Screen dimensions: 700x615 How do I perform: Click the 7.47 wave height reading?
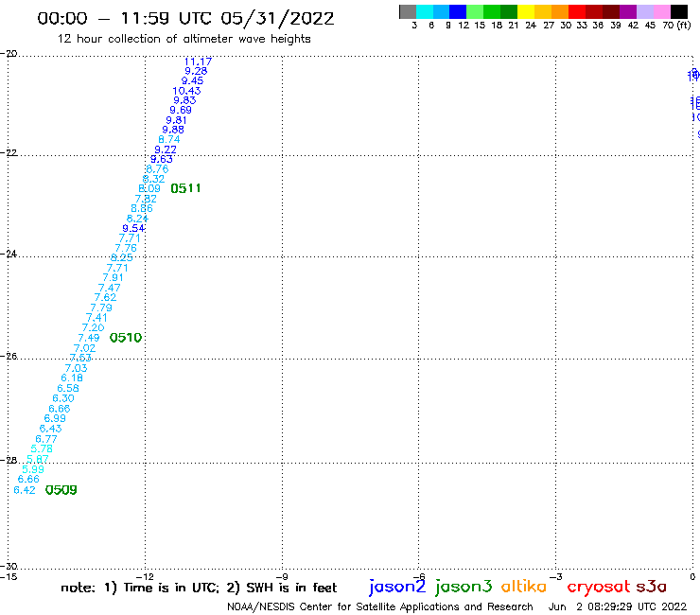point(110,288)
